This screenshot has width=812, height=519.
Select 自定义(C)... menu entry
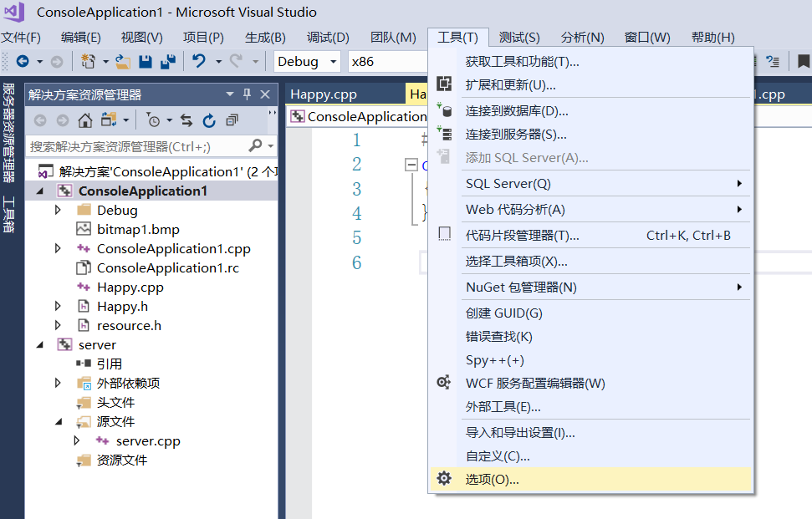pyautogui.click(x=590, y=455)
